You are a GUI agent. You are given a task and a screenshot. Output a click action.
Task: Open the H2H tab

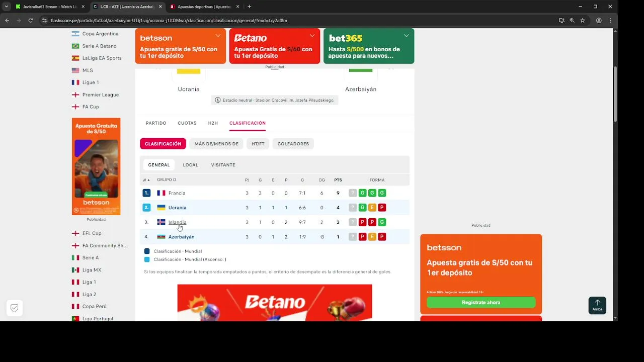click(x=213, y=123)
